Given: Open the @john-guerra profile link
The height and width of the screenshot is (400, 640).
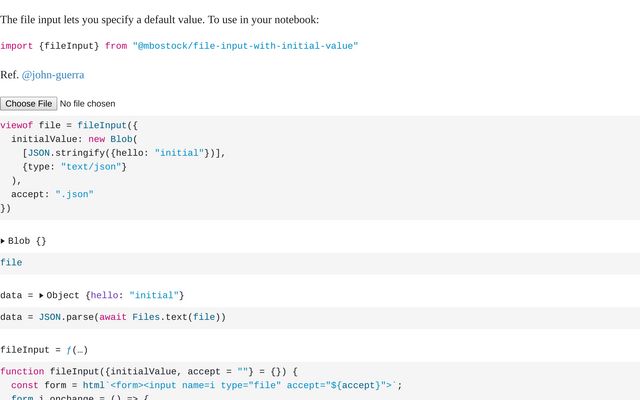Looking at the screenshot, I should [53, 75].
